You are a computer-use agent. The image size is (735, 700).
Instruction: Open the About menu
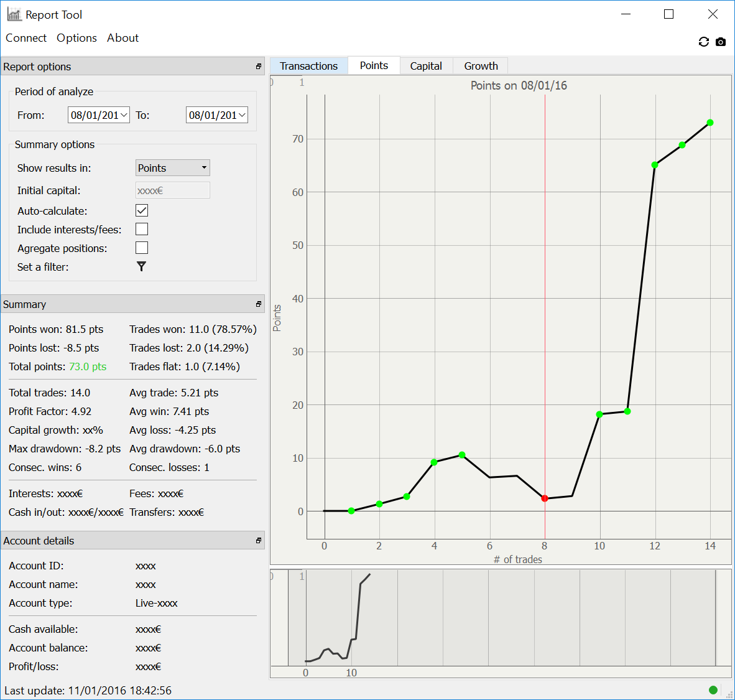tap(123, 38)
